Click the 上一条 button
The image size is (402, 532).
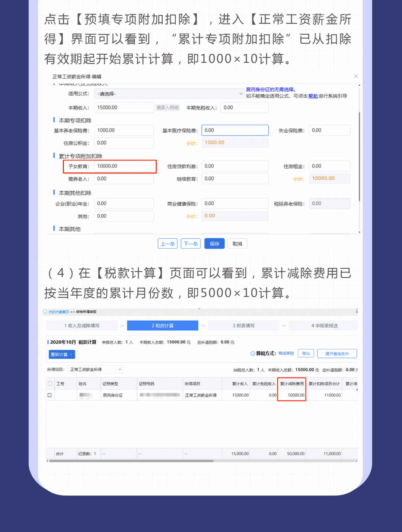[168, 244]
